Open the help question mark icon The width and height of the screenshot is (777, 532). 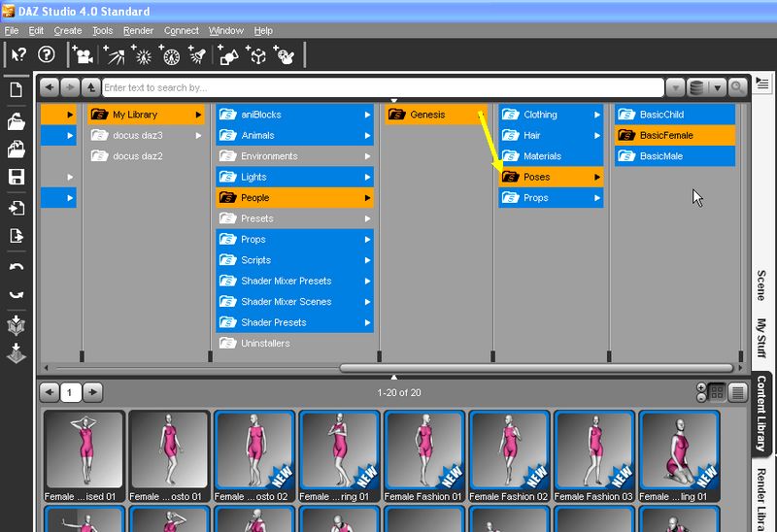(x=47, y=54)
